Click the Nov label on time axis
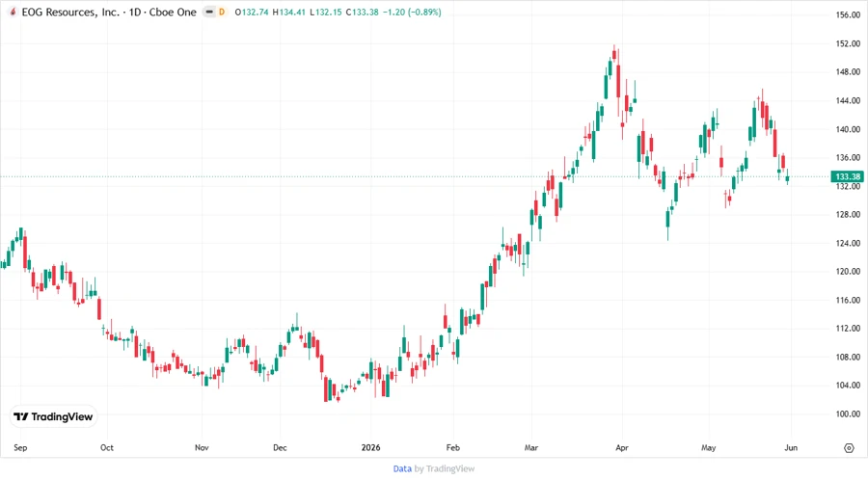The height and width of the screenshot is (480, 868). (202, 447)
